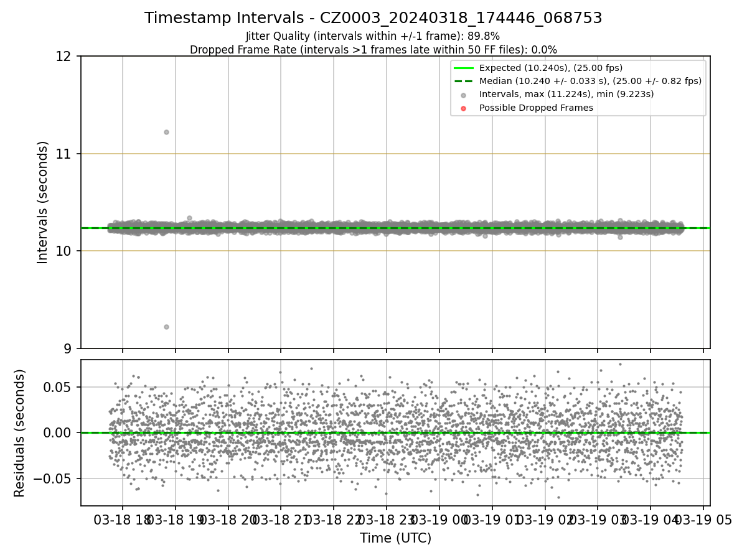The height and width of the screenshot is (560, 747).
Task: Click the y-axis tick label 10
Action: [64, 251]
